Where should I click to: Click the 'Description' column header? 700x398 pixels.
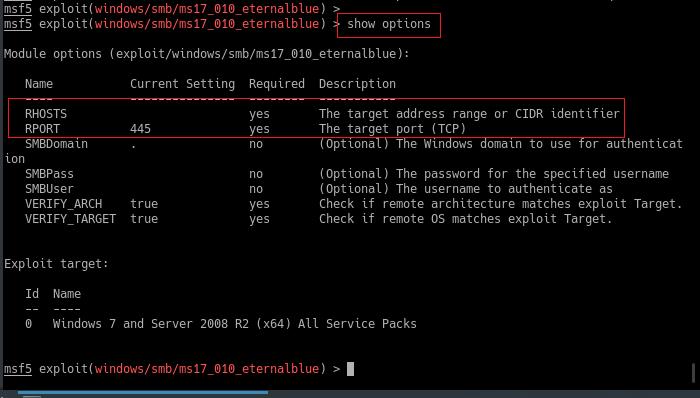357,84
